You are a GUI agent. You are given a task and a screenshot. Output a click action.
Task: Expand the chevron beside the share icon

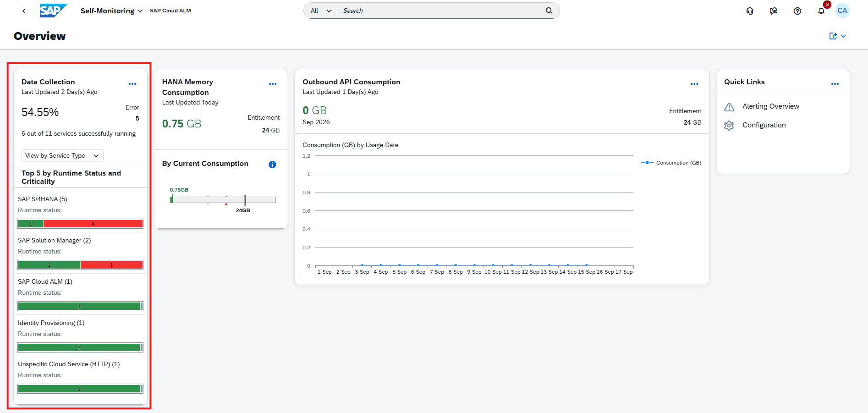(x=843, y=36)
